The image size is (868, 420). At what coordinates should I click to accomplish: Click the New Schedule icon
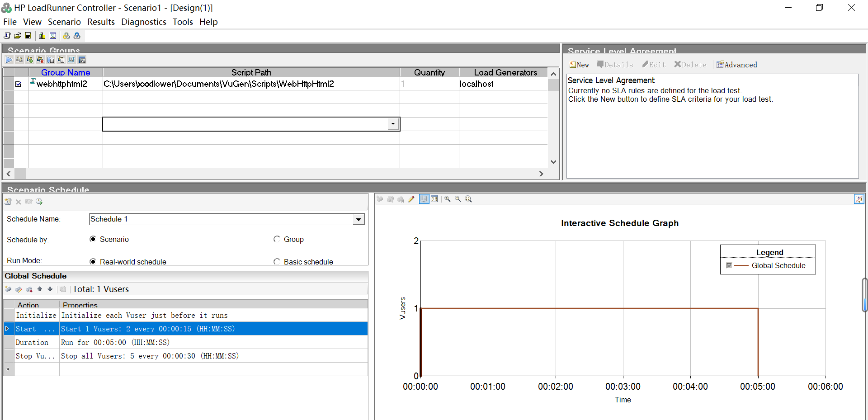(x=8, y=202)
